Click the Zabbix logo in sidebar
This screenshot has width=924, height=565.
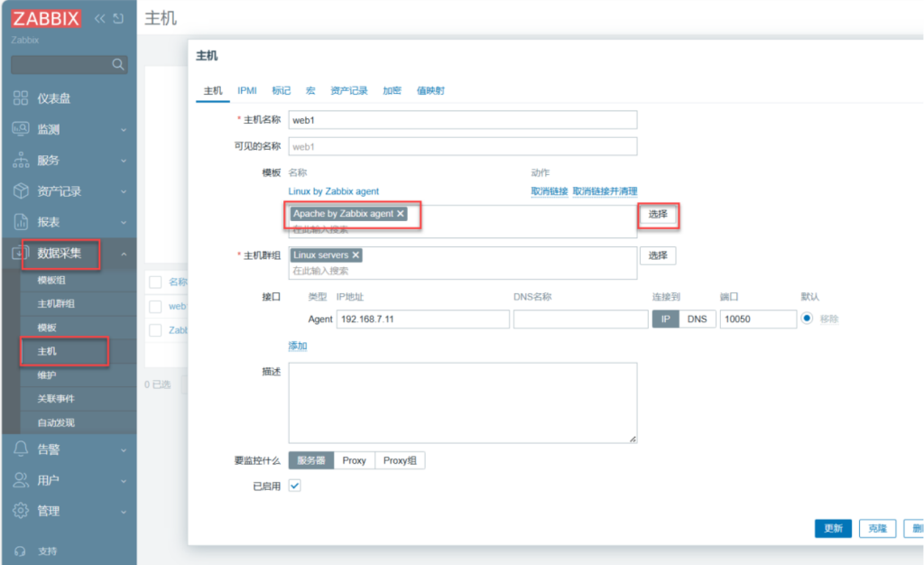click(x=47, y=18)
